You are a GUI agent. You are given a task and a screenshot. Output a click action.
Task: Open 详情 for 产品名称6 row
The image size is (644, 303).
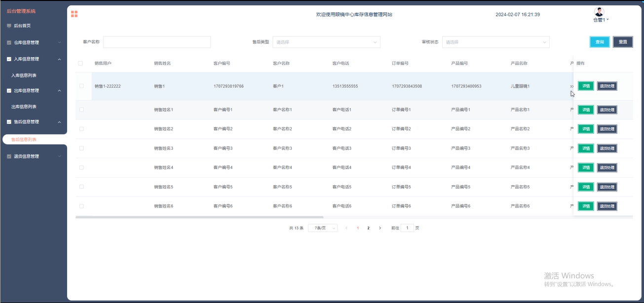click(586, 206)
